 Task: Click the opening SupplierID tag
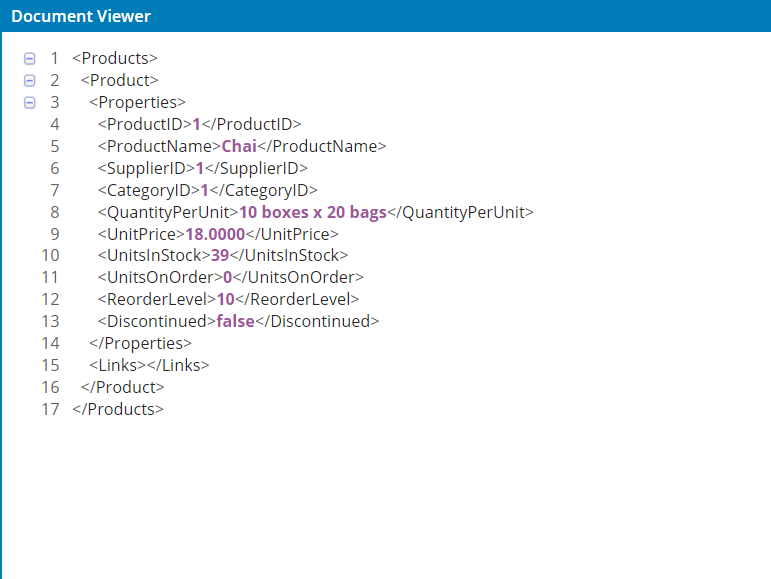click(x=146, y=168)
